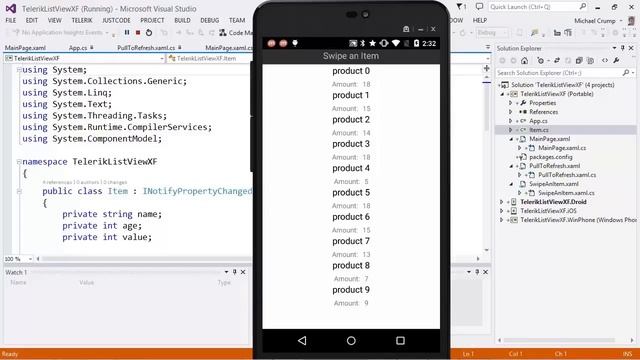Select SwipeAnItem.xaml.cs in Solution Explorer
The height and width of the screenshot is (360, 640).
(567, 193)
